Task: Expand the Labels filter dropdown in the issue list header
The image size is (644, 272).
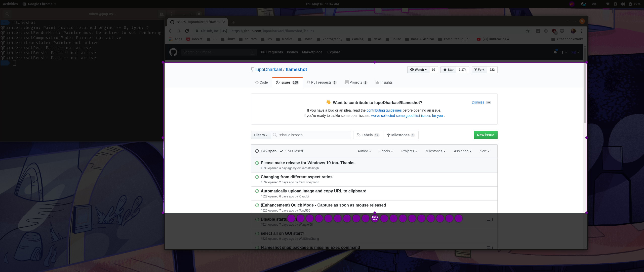Action: pyautogui.click(x=386, y=151)
